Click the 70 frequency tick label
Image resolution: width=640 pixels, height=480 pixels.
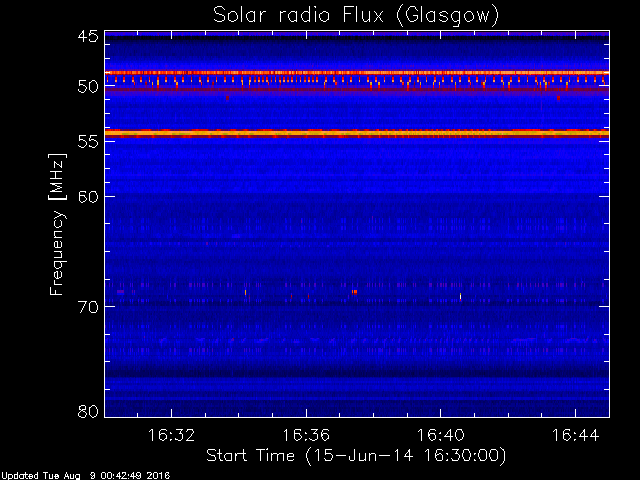click(88, 307)
